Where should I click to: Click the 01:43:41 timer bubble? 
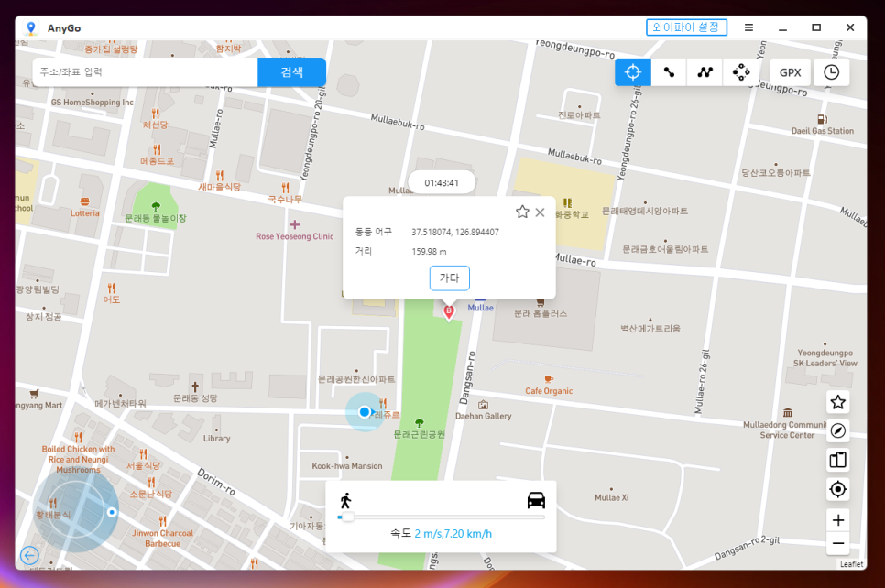pos(442,183)
